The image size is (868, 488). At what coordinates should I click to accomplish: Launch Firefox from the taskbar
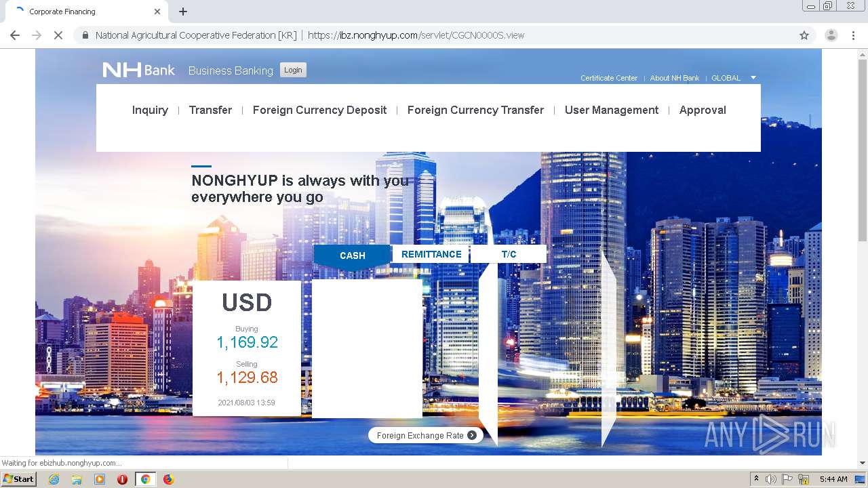[168, 479]
